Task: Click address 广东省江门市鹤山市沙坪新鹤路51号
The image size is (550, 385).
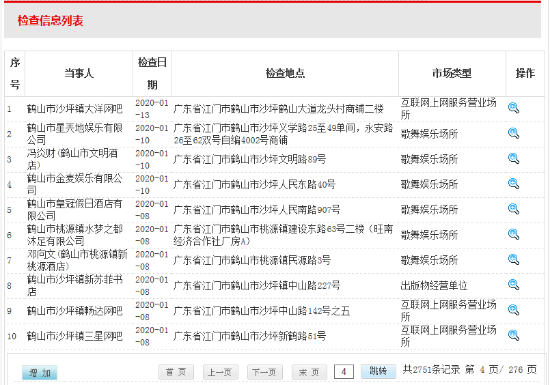Action: [x=250, y=336]
